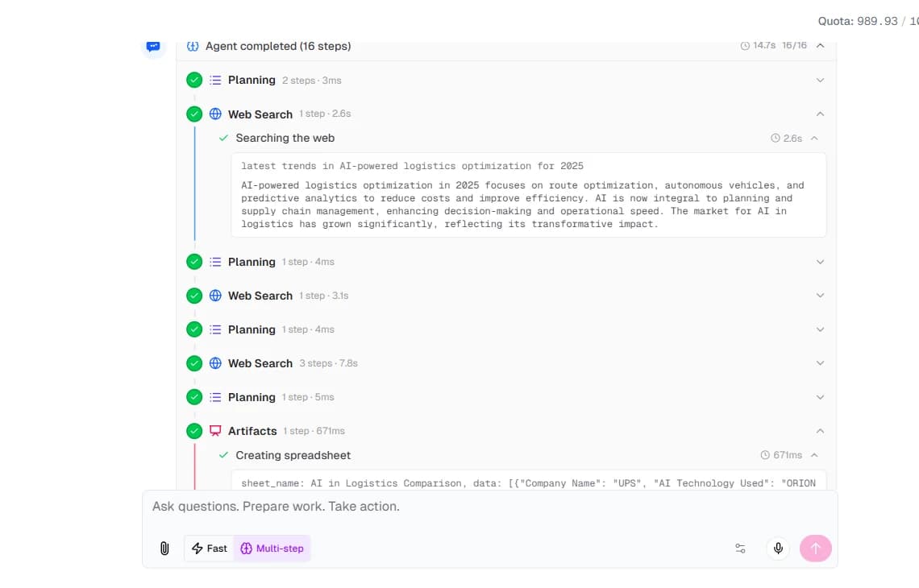Click globe icon on Web Search 3.1s row
The width and height of the screenshot is (919, 588).
tap(215, 296)
